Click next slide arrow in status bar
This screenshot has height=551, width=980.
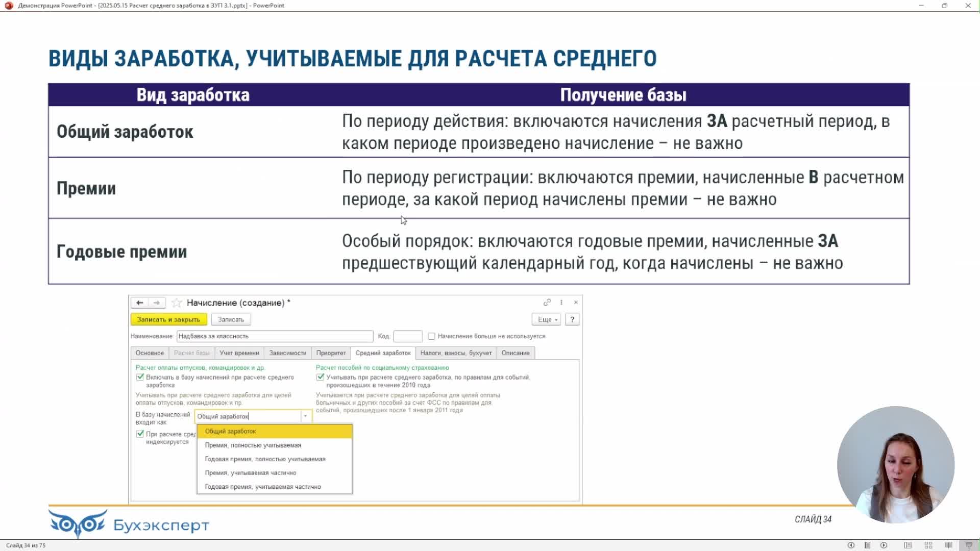[x=884, y=545]
